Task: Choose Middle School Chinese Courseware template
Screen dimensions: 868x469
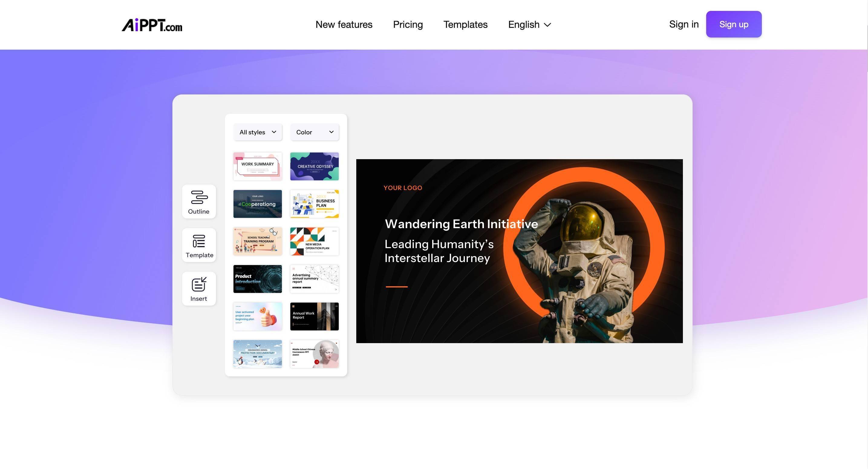Action: 314,354
